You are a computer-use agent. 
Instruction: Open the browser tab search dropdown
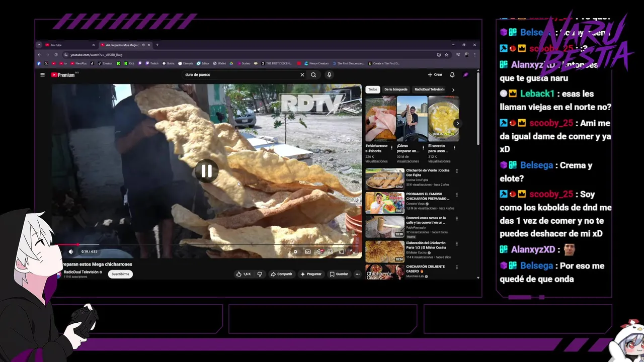click(x=39, y=45)
